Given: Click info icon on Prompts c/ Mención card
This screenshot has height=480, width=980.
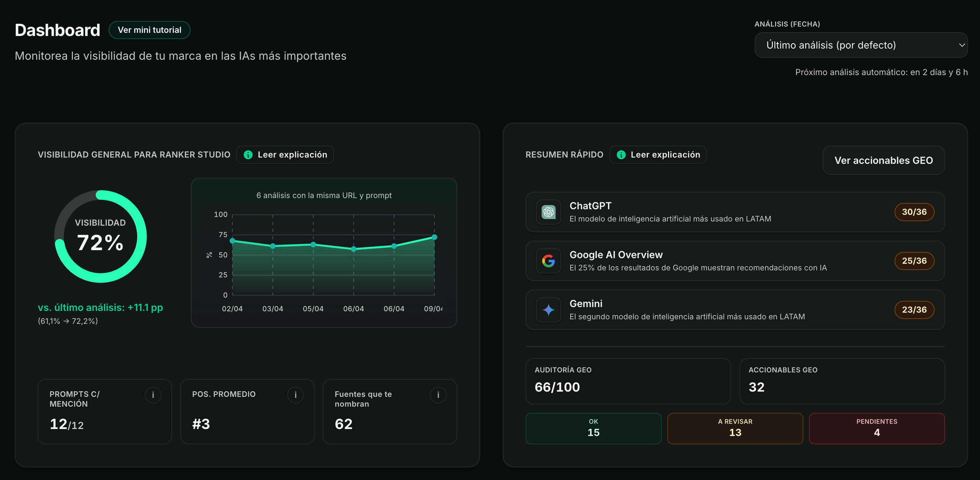Looking at the screenshot, I should [153, 395].
